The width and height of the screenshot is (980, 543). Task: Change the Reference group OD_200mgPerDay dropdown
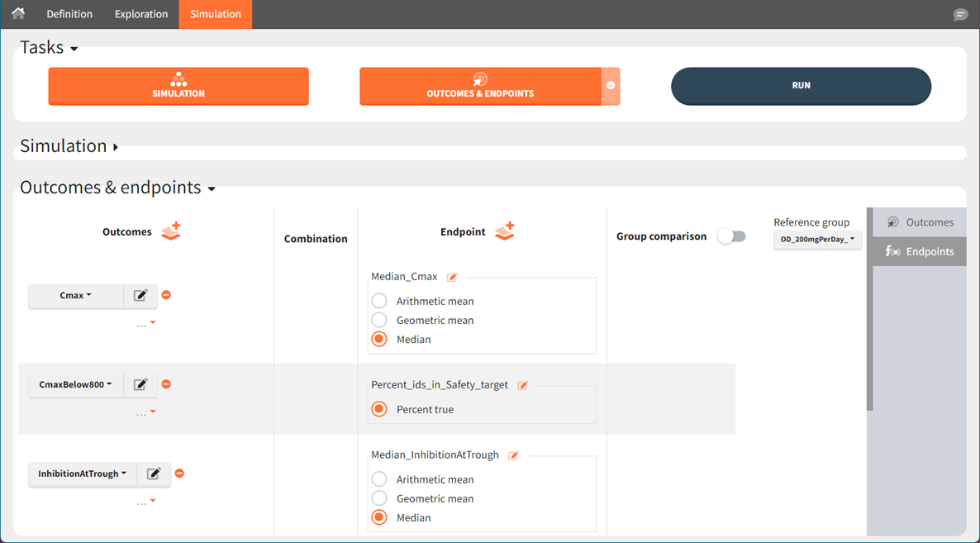(817, 240)
